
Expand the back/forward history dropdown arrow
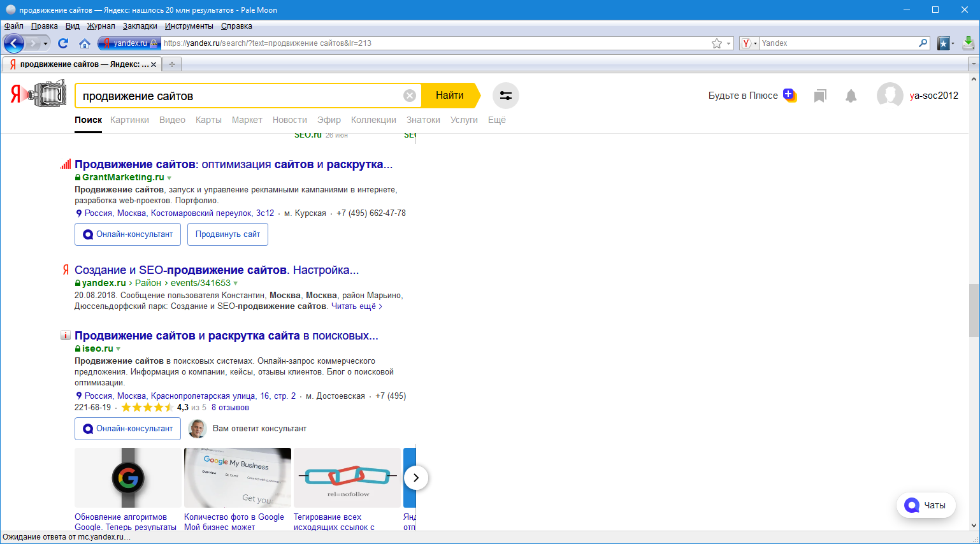(45, 43)
